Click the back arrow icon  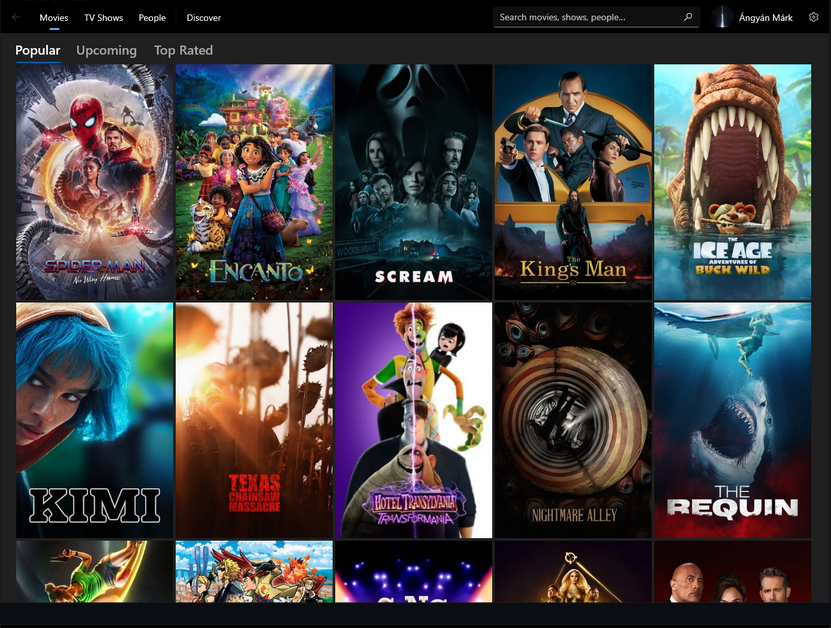pos(16,17)
